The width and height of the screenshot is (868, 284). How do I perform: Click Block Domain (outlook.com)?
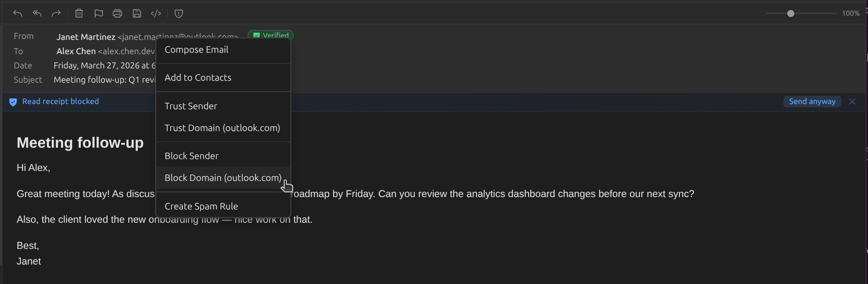(x=222, y=178)
